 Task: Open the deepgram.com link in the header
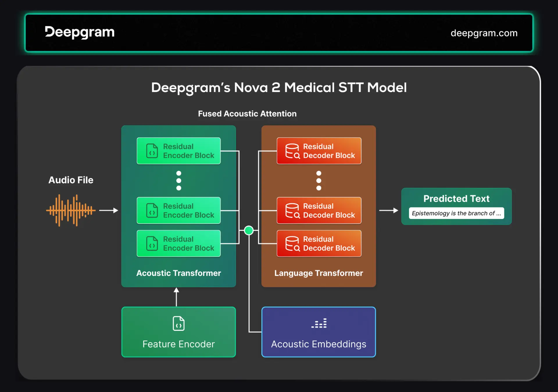point(484,33)
